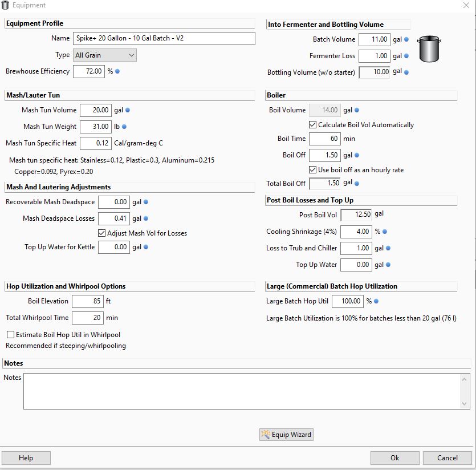Click the equipment profile Name field
Screen dimensions: 476x470
pos(164,38)
